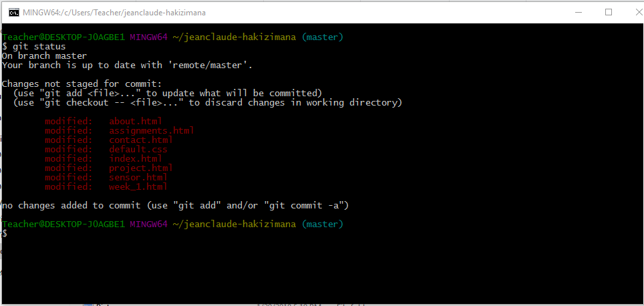
Task: Click the modified file assignments.html
Action: 152,131
